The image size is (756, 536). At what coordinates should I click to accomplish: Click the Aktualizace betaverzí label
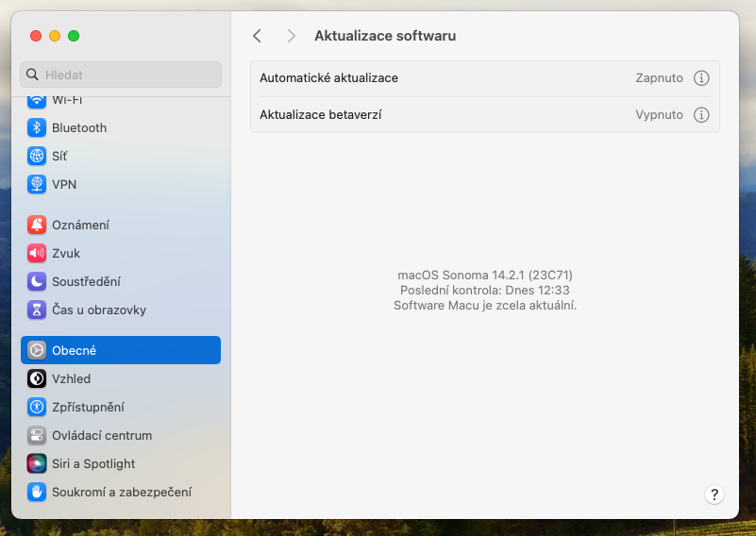tap(321, 115)
